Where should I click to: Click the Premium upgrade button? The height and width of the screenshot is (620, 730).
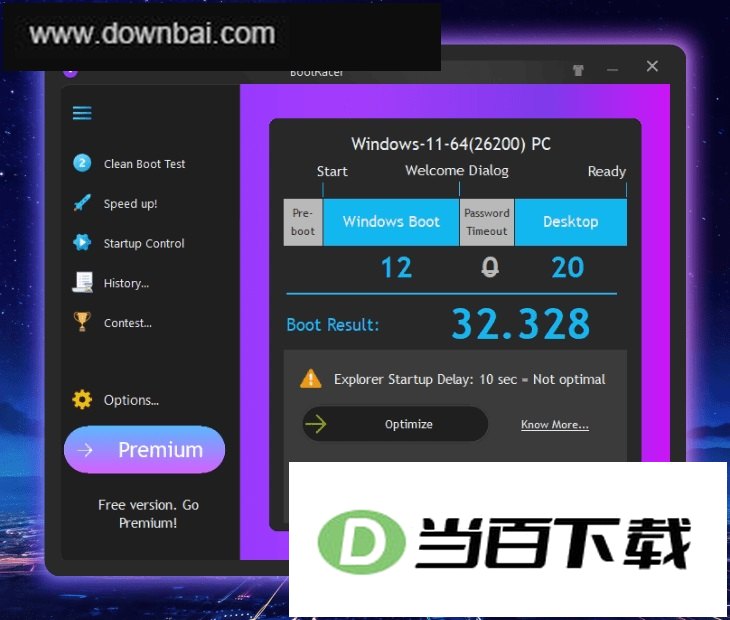point(144,450)
